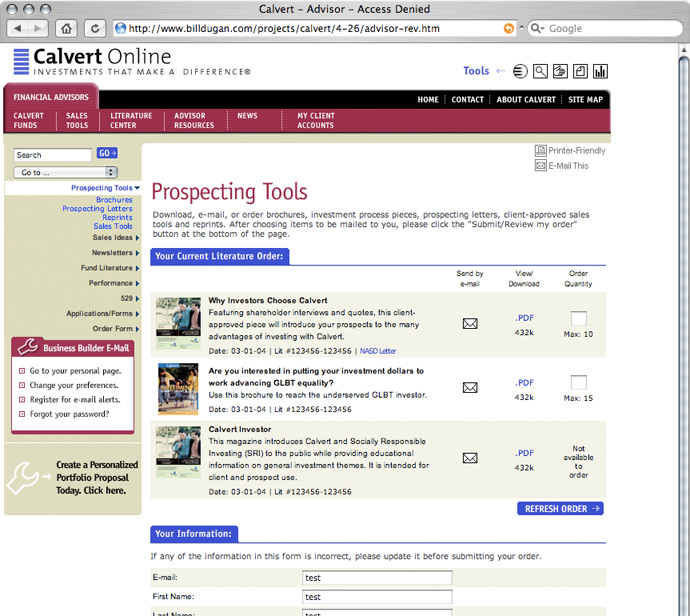The image size is (690, 616).
Task: Click the E-Mail This envelope icon
Action: coord(540,165)
